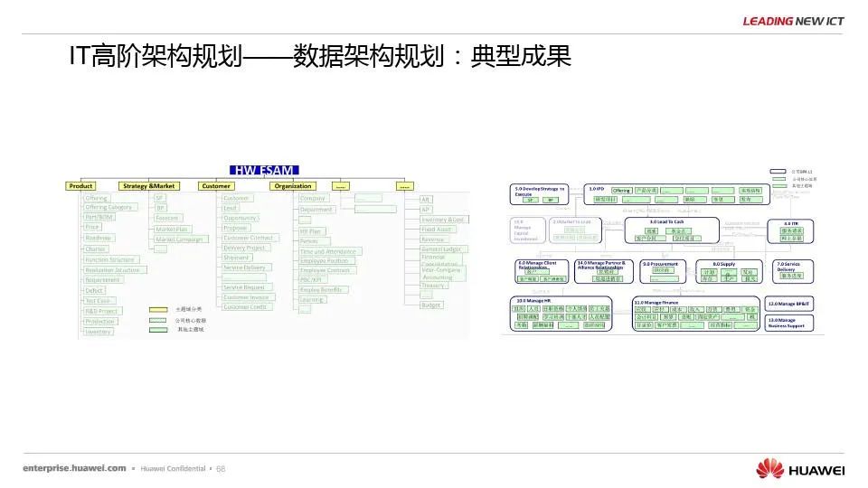Click the Customer category header

(x=216, y=186)
